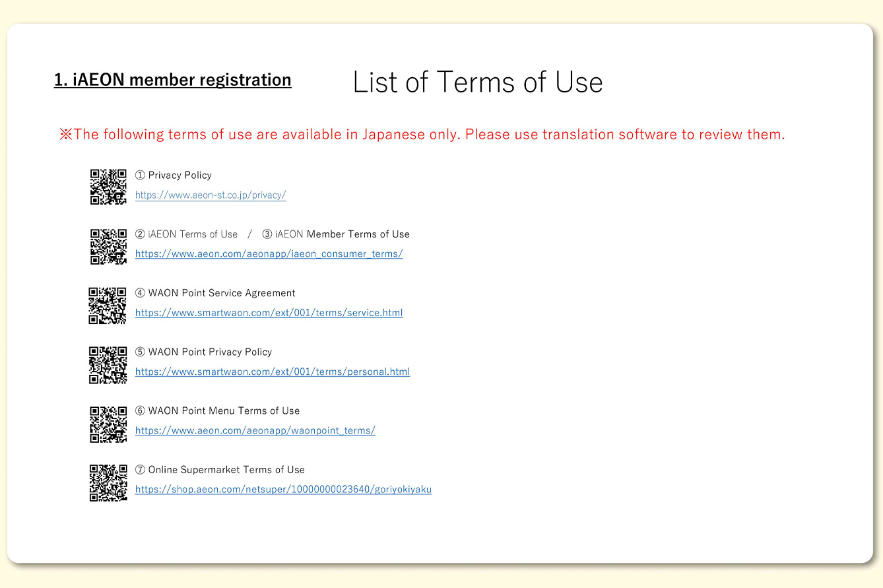The height and width of the screenshot is (588, 883).
Task: Open the smartwaon terms/personal.html link
Action: [x=273, y=372]
